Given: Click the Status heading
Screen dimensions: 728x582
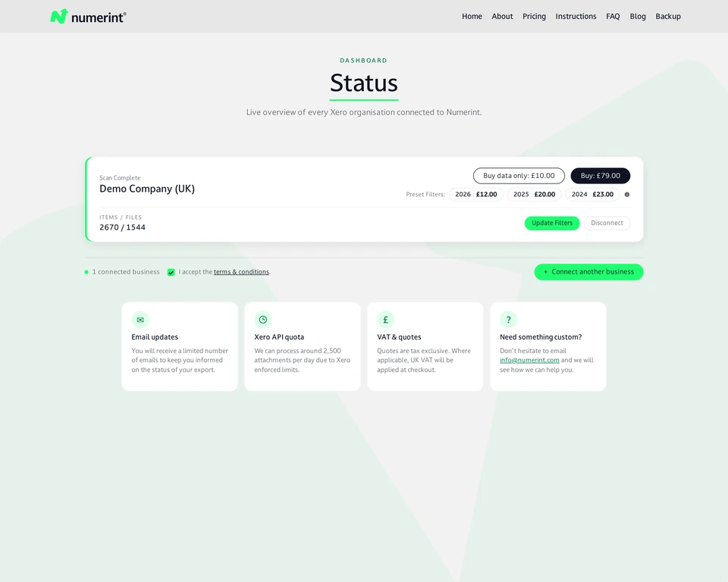Looking at the screenshot, I should 364,83.
